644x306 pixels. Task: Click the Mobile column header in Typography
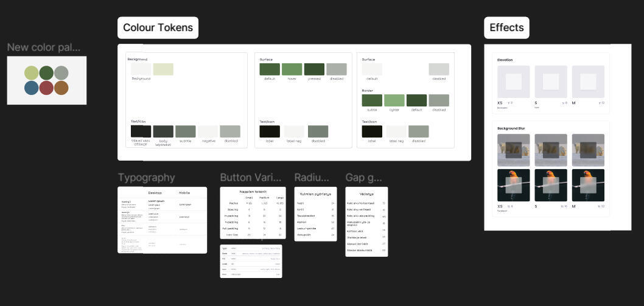(x=184, y=193)
